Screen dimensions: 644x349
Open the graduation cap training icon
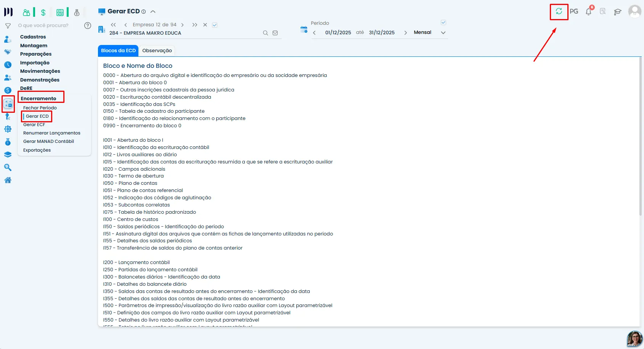click(618, 12)
